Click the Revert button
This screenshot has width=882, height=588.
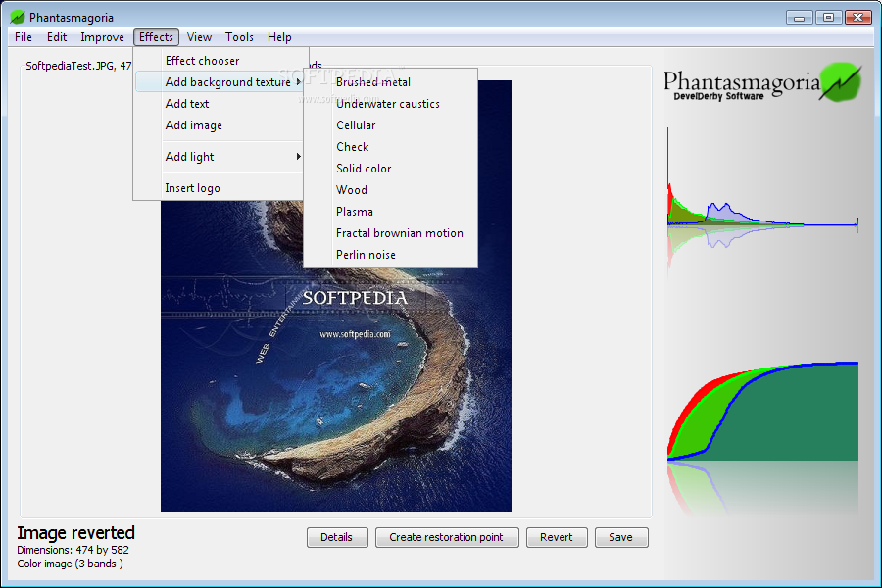click(557, 537)
